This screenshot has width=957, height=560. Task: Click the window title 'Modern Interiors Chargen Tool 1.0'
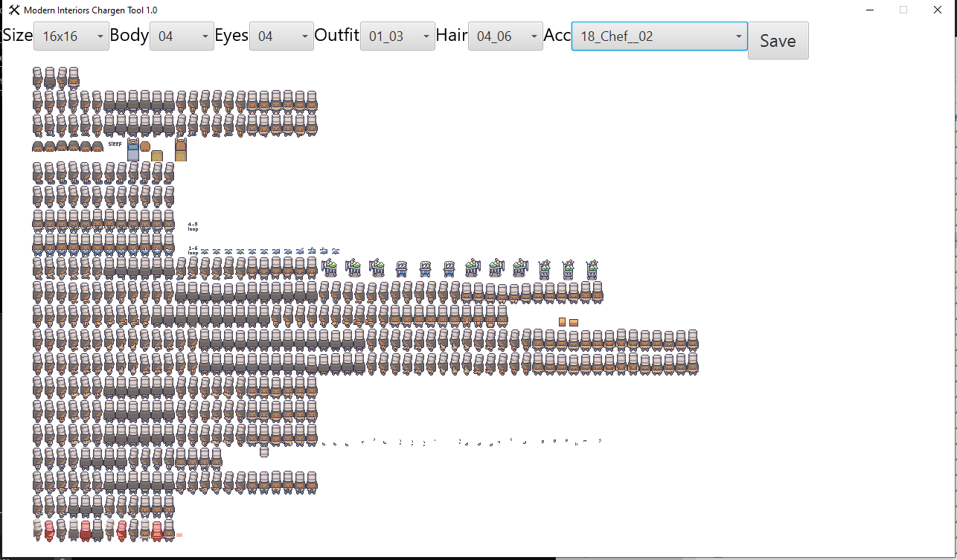90,10
